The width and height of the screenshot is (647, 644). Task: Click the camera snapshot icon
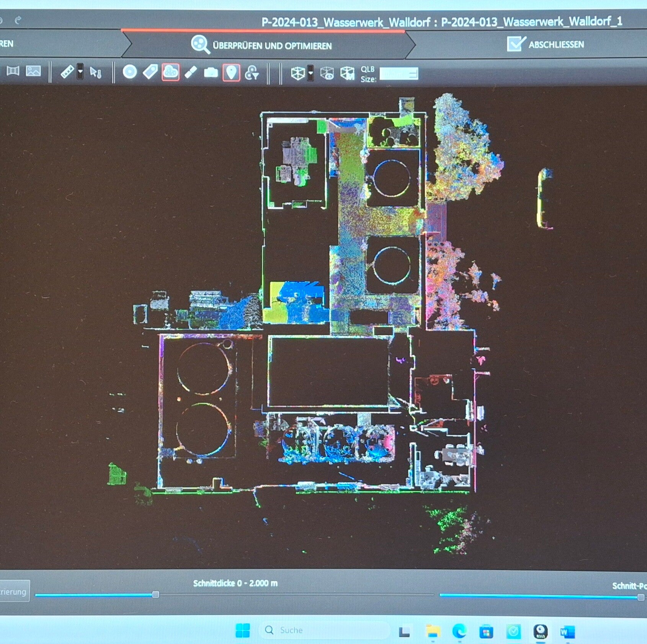(x=211, y=72)
